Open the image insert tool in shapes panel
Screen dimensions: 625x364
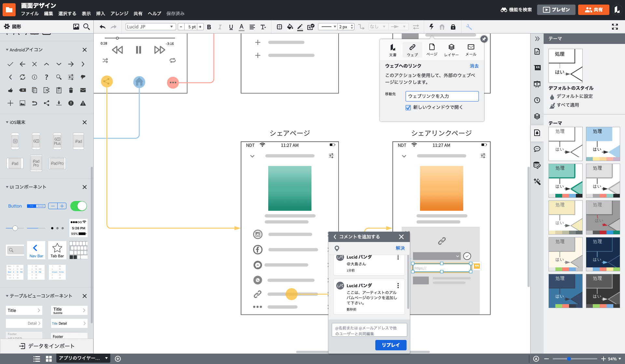pyautogui.click(x=76, y=26)
